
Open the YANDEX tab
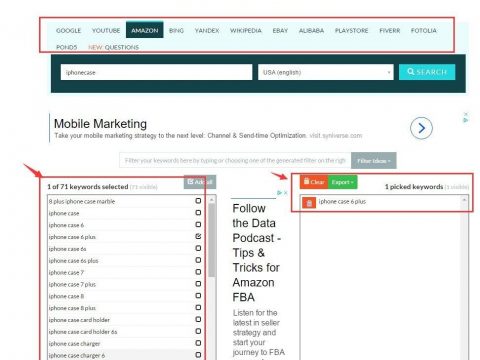pyautogui.click(x=207, y=30)
